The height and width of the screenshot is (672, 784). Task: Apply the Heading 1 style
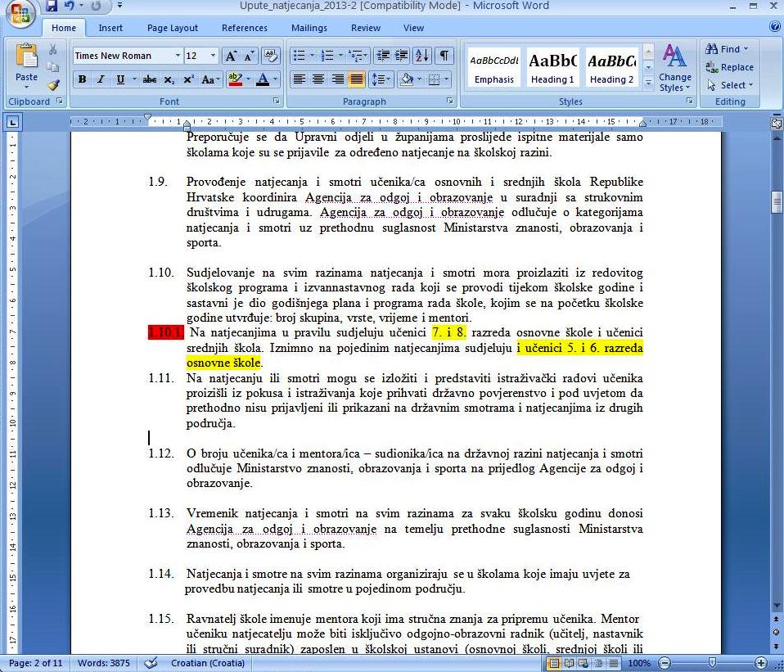[552, 68]
